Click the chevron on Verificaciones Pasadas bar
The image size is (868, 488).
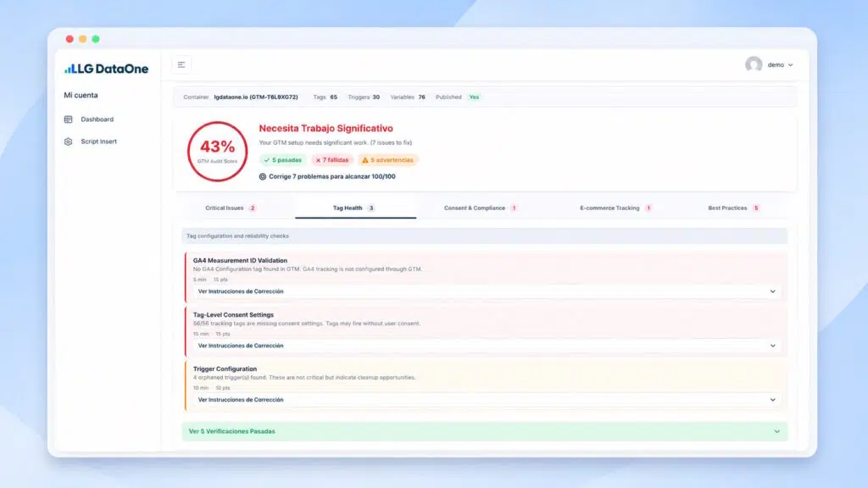776,431
